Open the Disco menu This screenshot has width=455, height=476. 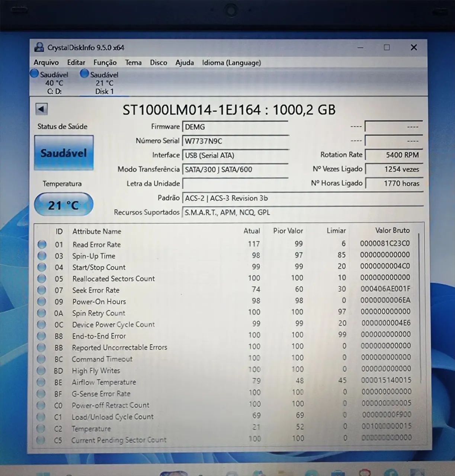coord(158,62)
